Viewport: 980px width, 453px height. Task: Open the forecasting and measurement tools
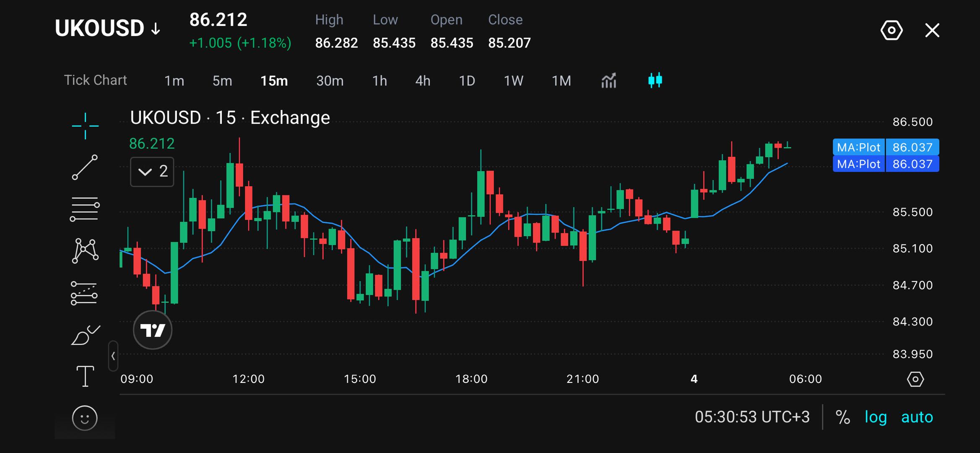(x=84, y=293)
